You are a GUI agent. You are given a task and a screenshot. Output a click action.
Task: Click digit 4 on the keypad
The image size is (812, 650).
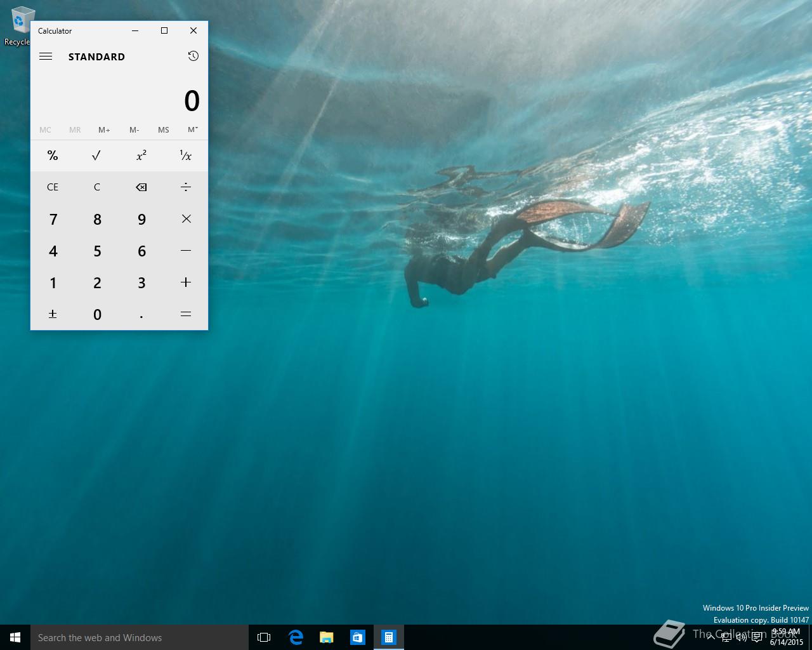click(x=53, y=251)
